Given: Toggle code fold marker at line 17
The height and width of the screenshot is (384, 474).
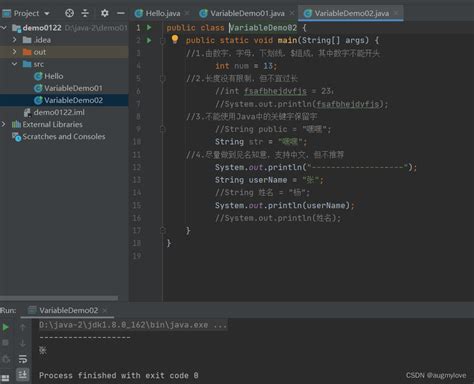Looking at the screenshot, I should pos(163,230).
